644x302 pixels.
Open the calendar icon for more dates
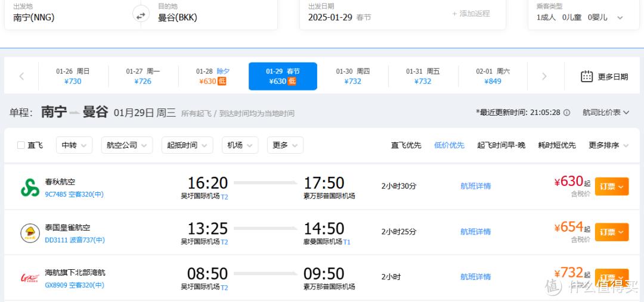pos(587,76)
